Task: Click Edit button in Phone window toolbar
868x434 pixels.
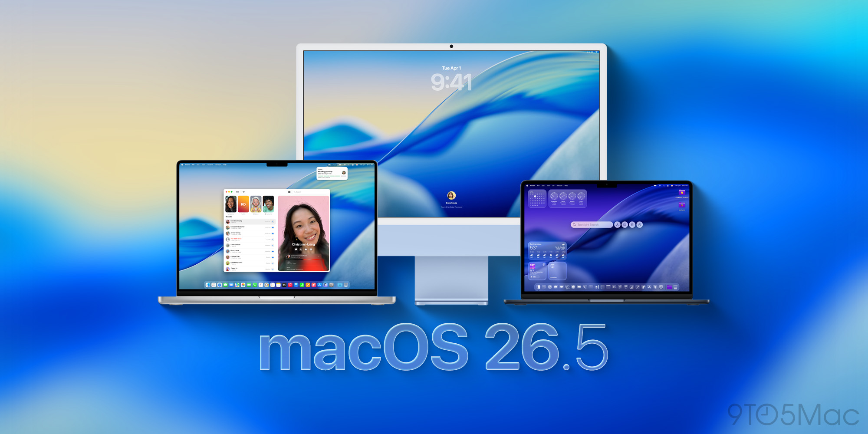Action: tap(237, 192)
